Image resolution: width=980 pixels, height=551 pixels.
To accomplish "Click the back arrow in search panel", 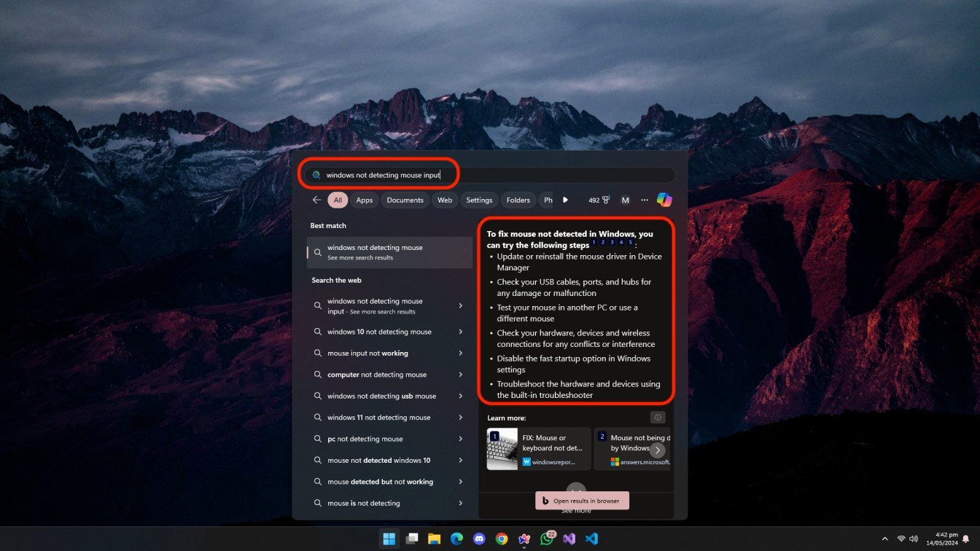I will coord(316,200).
